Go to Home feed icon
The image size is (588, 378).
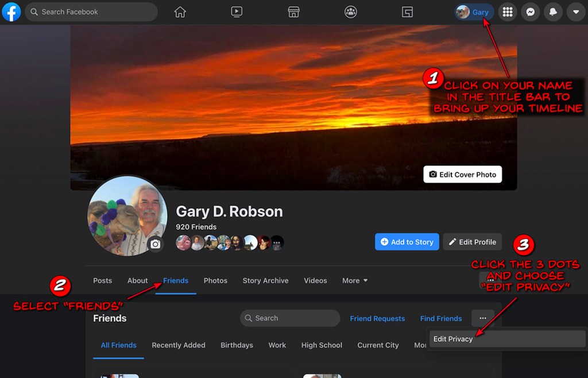(x=180, y=12)
